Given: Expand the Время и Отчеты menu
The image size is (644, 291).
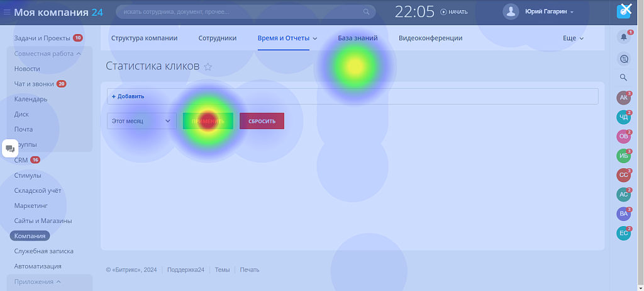Looking at the screenshot, I should 287,38.
